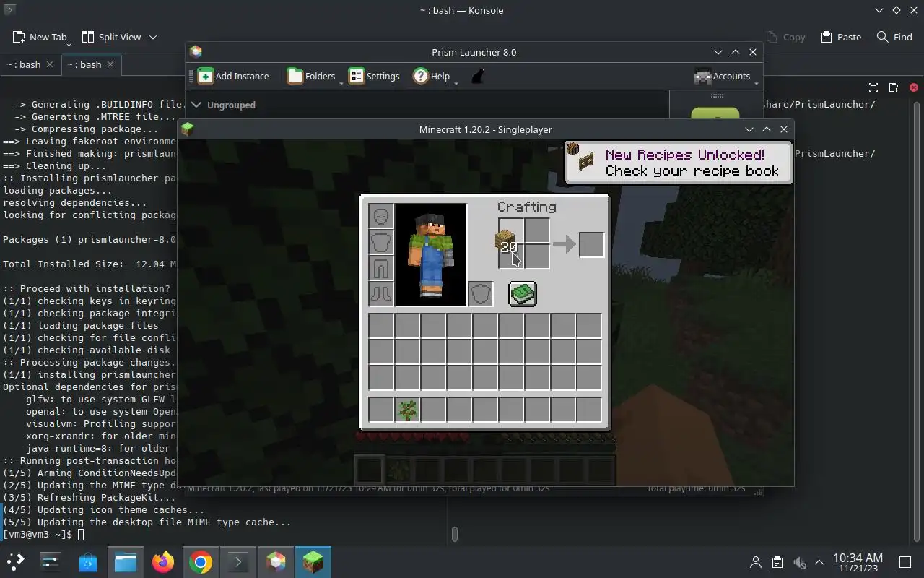
Task: Click user icon in system tray
Action: click(756, 562)
